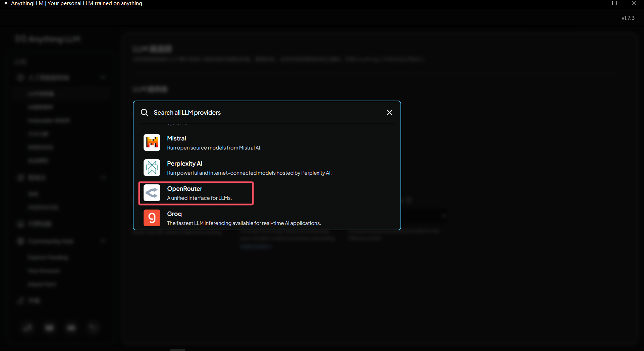Click 'A unified interface for LLMs' text
The width and height of the screenshot is (644, 351).
coord(199,198)
